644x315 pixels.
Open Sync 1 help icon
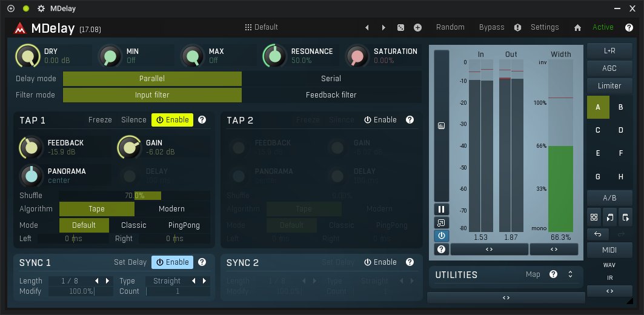pos(202,262)
